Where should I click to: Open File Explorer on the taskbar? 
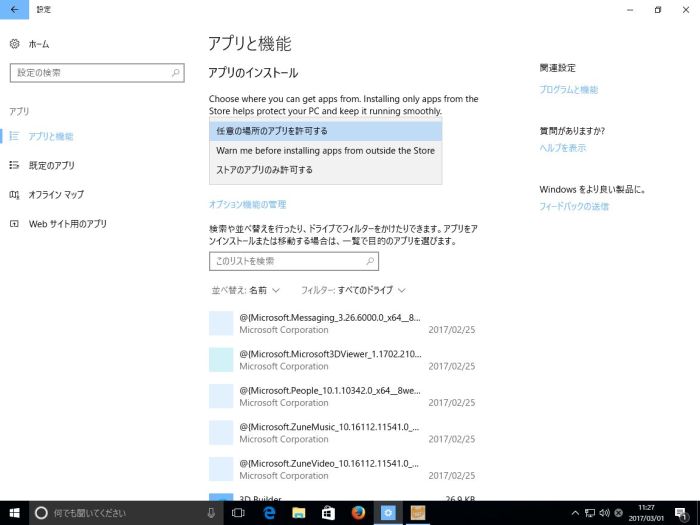tap(298, 512)
